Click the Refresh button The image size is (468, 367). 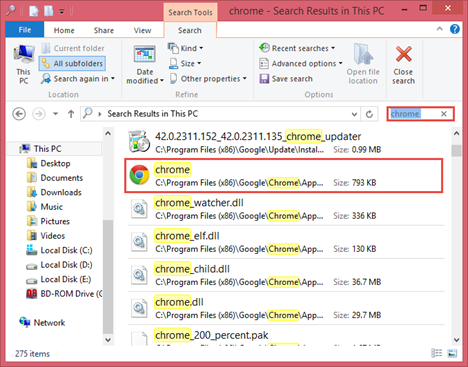click(369, 114)
